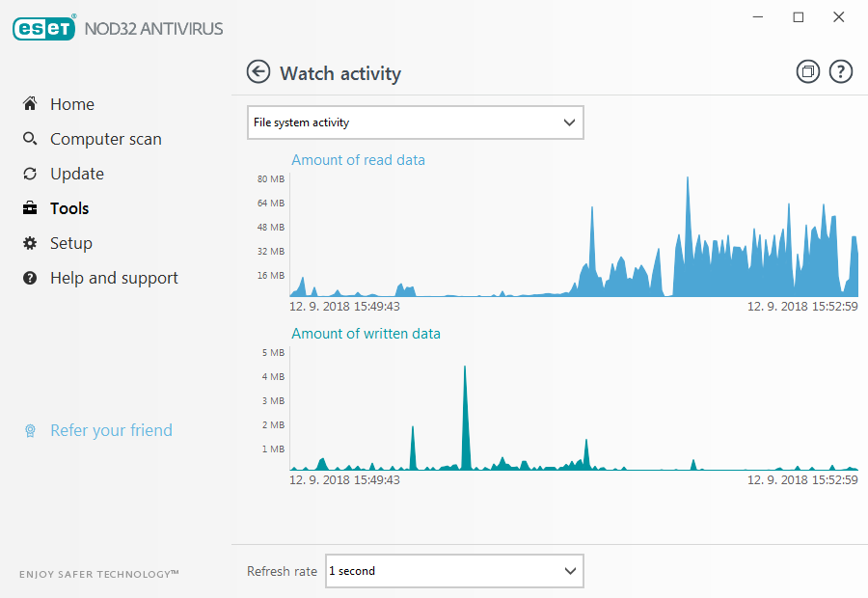Screen dimensions: 868x598
Task: Click the ESET logo
Action: pos(44,28)
